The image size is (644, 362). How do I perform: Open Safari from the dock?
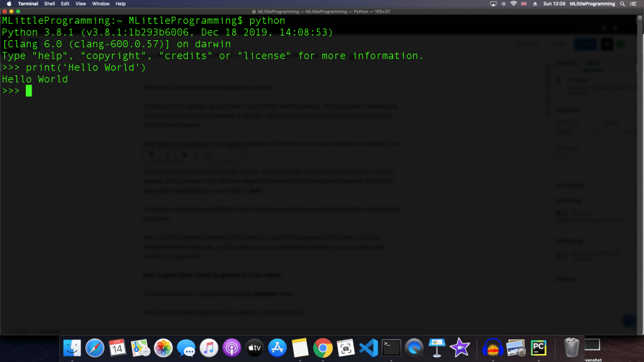click(x=95, y=348)
